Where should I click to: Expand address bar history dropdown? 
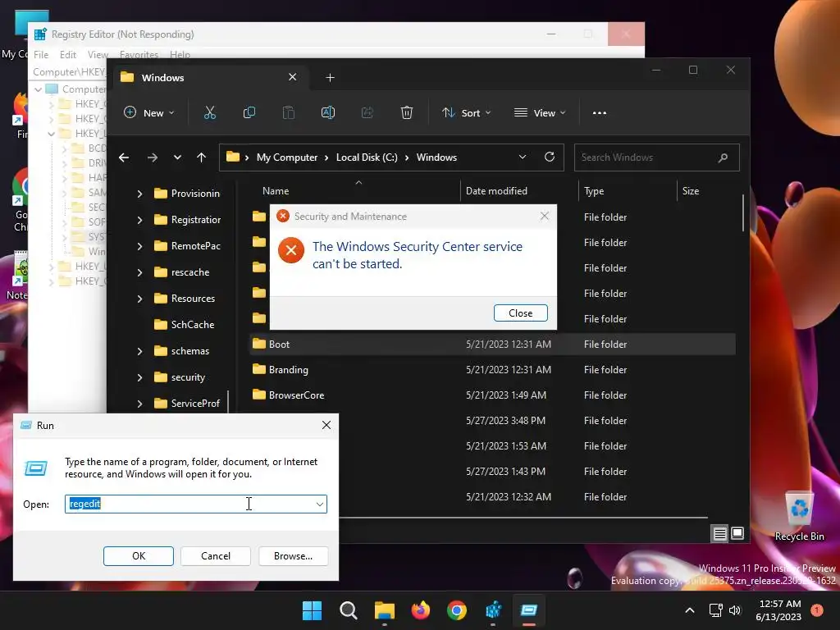tap(523, 157)
